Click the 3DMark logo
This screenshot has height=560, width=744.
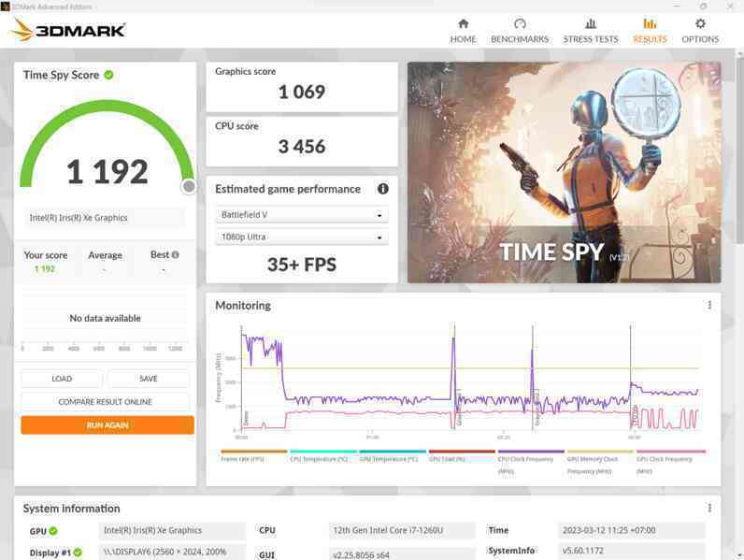[x=68, y=30]
